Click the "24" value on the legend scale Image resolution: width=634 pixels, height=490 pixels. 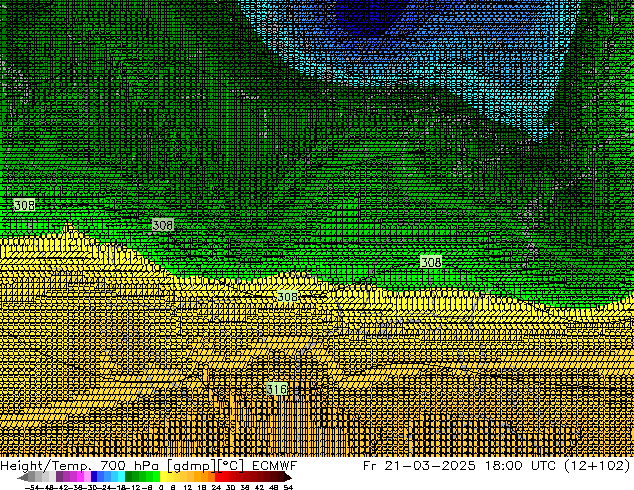[216, 487]
